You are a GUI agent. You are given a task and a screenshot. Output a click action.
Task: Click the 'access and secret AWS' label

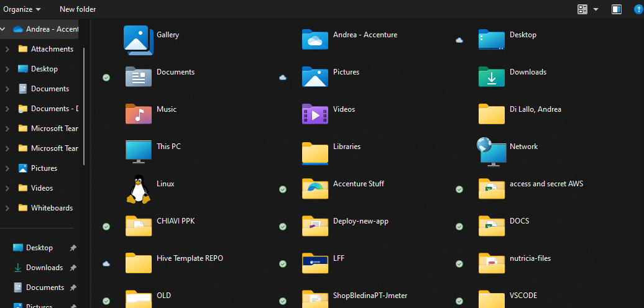(x=546, y=184)
